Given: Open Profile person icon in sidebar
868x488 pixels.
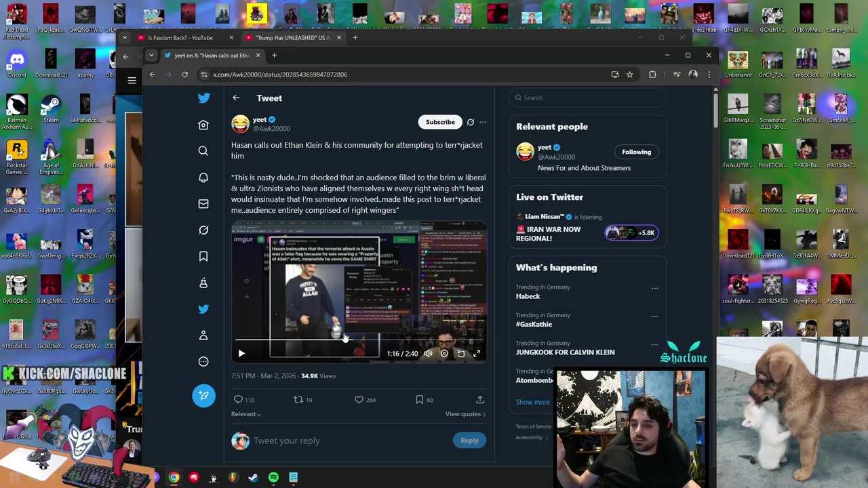Looking at the screenshot, I should pyautogui.click(x=203, y=335).
